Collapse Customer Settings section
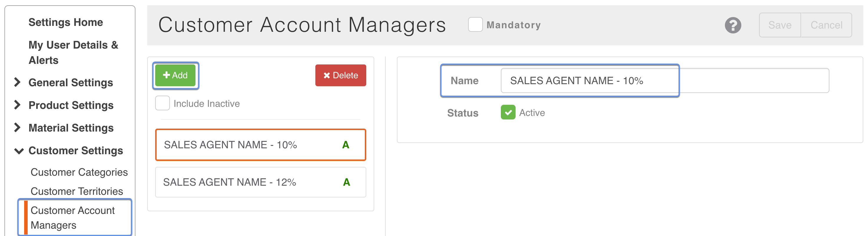Image resolution: width=868 pixels, height=236 pixels. coord(75,150)
